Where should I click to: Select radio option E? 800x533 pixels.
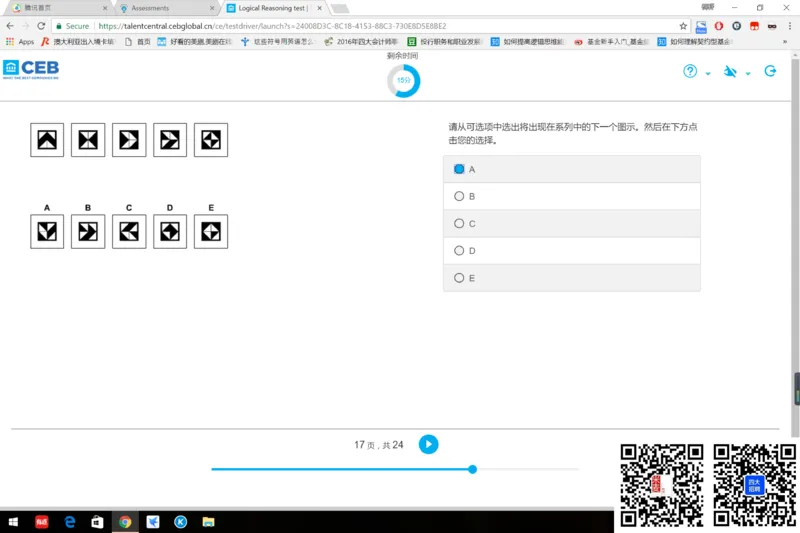pos(459,278)
